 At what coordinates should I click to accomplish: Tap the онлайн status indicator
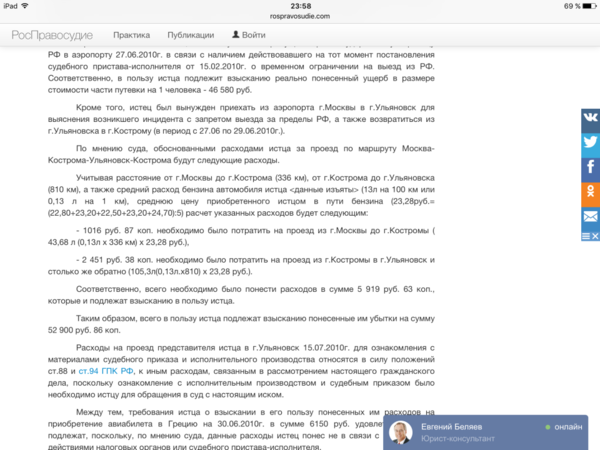point(565,426)
